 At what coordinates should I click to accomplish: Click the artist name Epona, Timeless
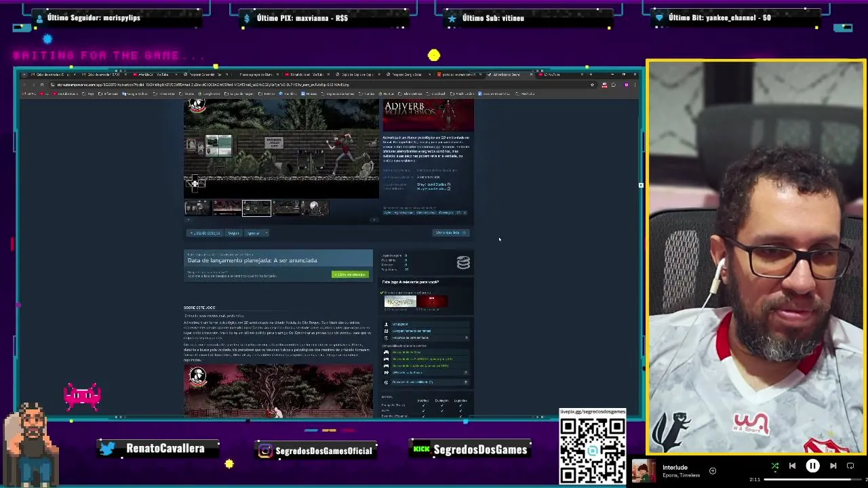682,475
